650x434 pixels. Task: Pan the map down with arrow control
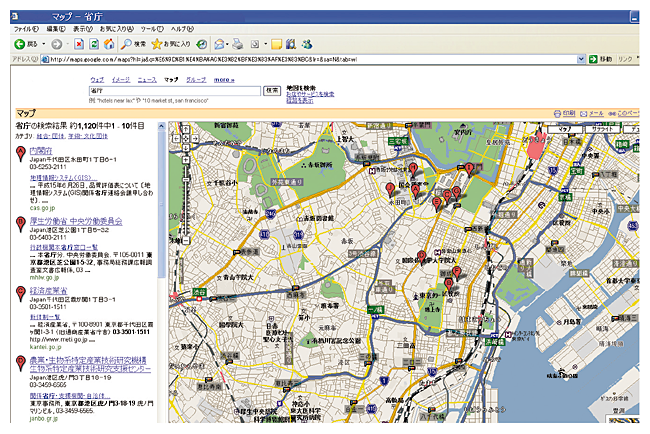coord(186,148)
